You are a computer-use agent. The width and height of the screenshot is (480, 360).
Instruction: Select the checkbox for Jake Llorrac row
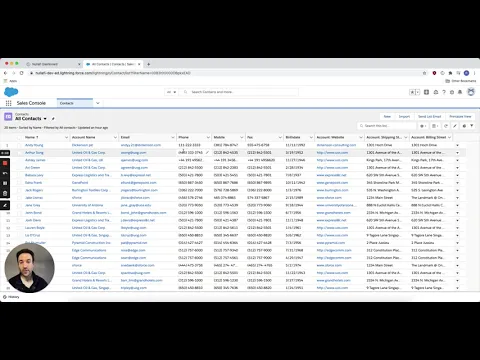(19, 198)
